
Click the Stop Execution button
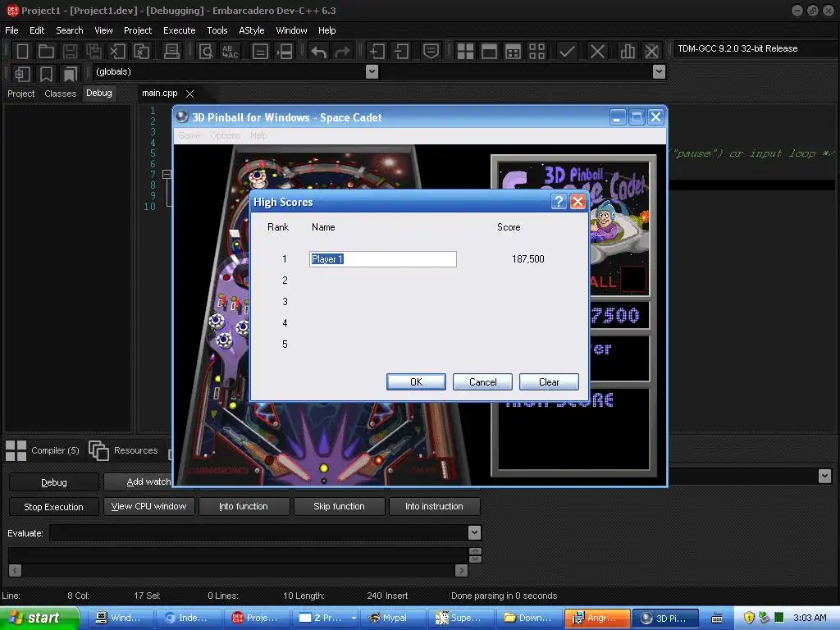tap(53, 507)
